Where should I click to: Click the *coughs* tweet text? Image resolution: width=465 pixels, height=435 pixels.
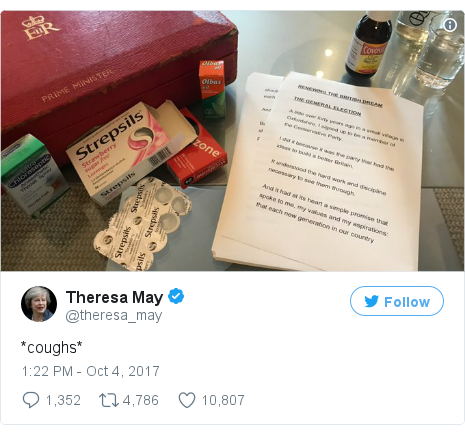[x=51, y=347]
